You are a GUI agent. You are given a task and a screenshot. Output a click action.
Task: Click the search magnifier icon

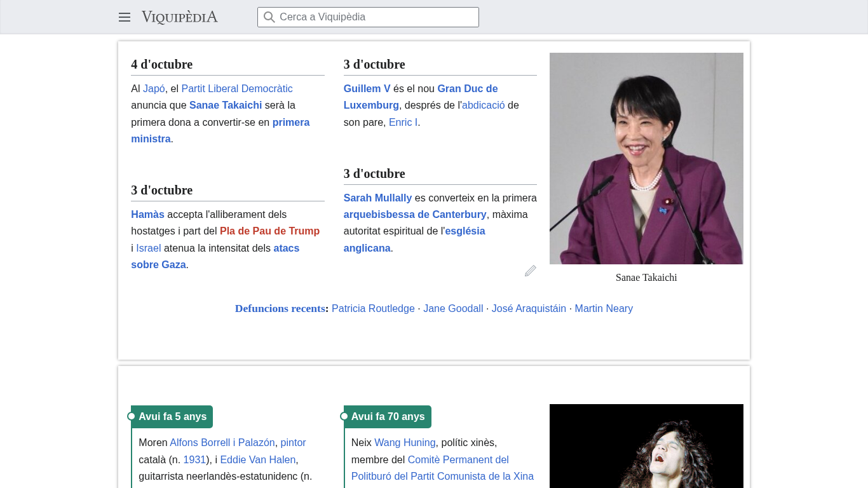(269, 17)
